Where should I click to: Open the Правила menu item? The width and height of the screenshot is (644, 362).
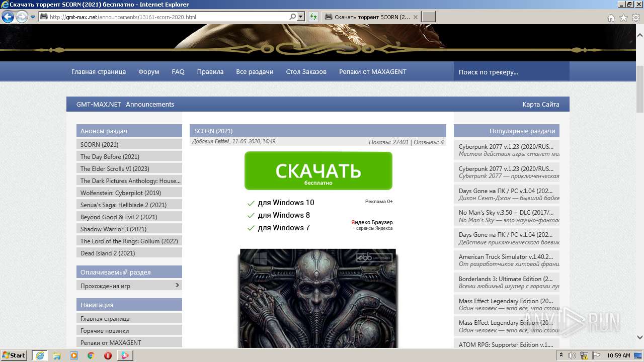coord(210,71)
